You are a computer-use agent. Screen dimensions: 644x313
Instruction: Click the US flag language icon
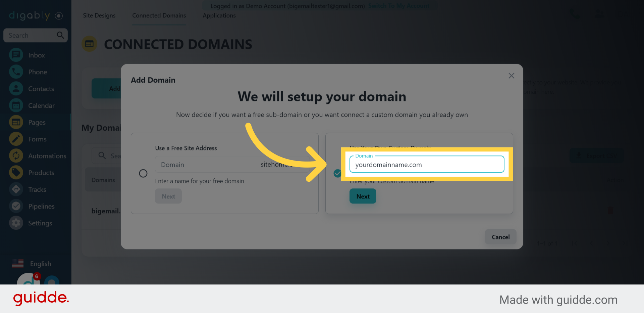pyautogui.click(x=17, y=264)
